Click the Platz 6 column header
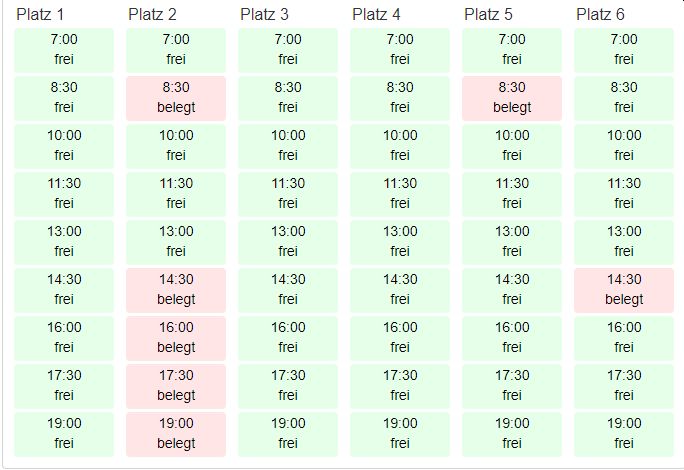684x470 pixels. click(x=600, y=14)
